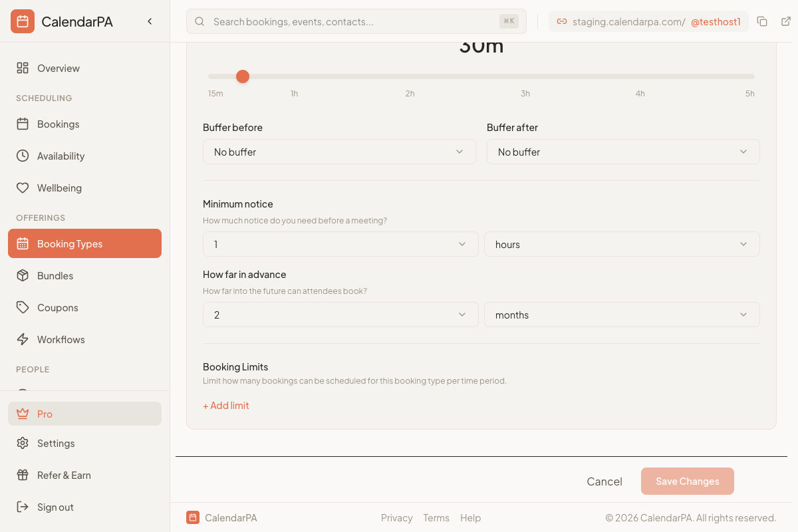Click the Save Changes button

pyautogui.click(x=687, y=481)
